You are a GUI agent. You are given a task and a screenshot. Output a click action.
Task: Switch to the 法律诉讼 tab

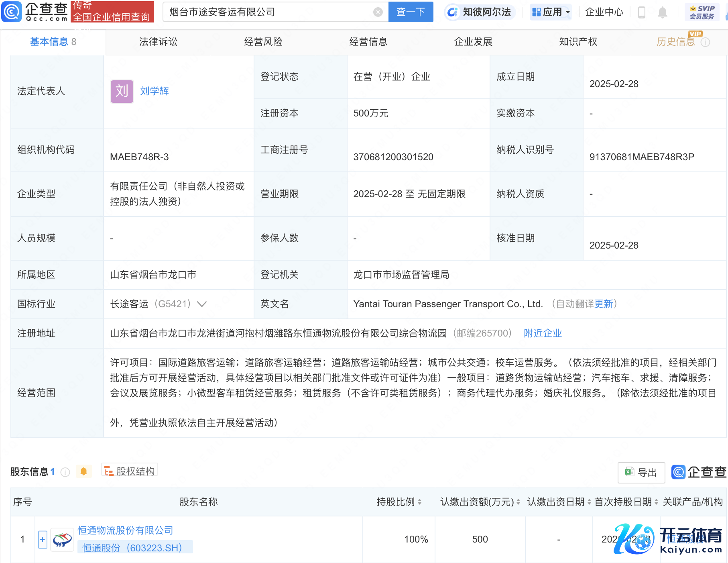(x=158, y=42)
